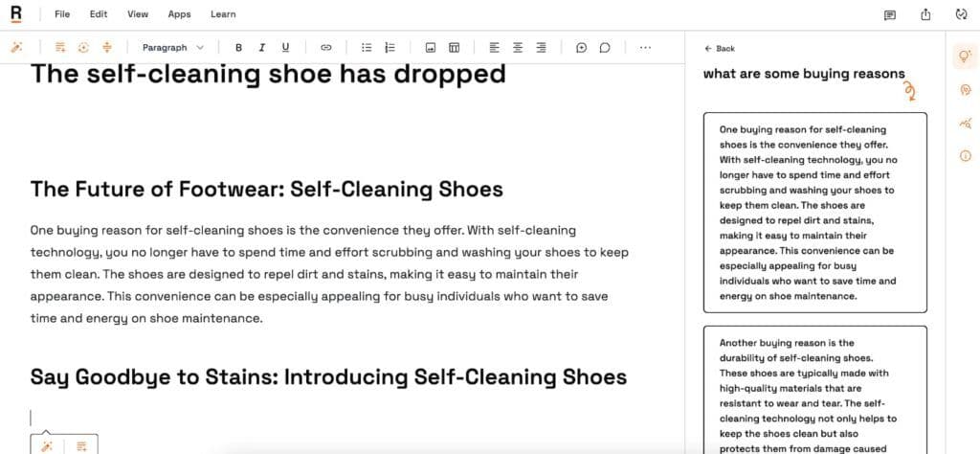Align text center

[518, 48]
